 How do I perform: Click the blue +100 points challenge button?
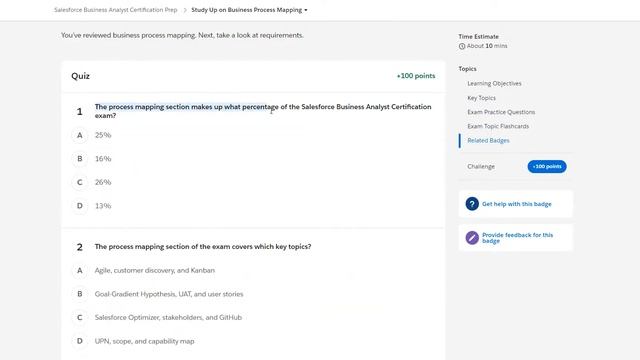tap(547, 167)
